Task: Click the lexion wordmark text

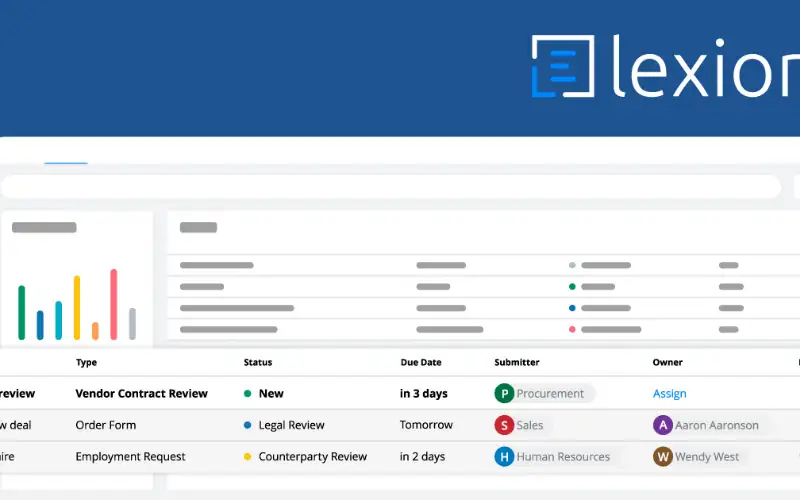Action: tap(706, 66)
